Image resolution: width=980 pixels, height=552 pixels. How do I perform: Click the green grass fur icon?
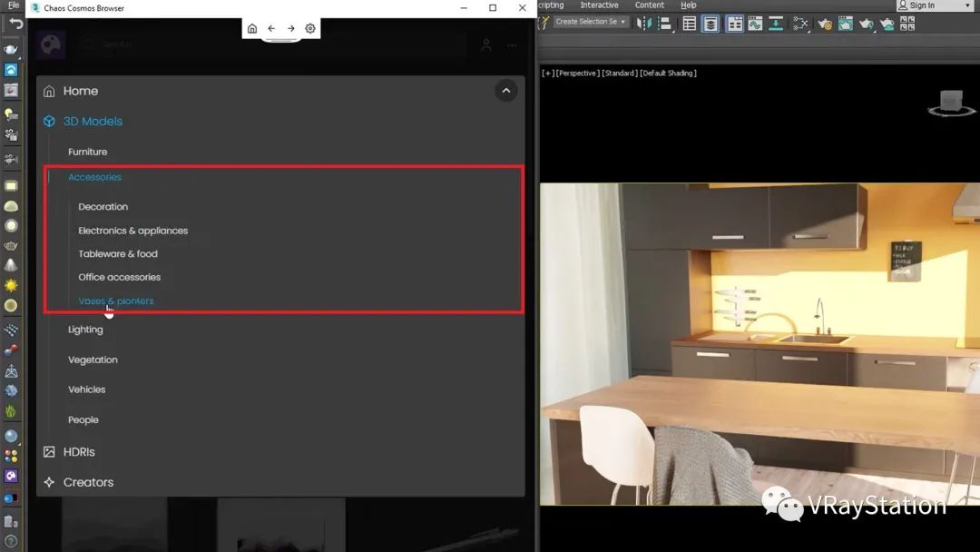click(x=11, y=411)
